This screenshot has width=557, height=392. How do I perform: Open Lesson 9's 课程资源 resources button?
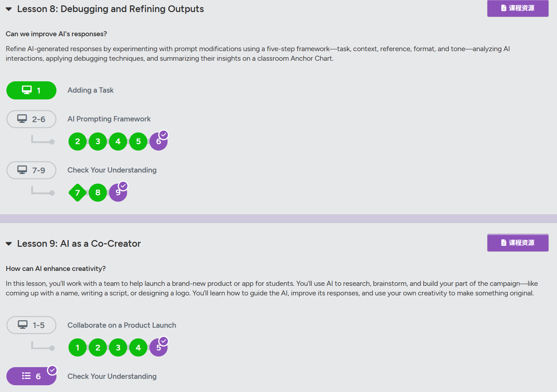click(x=518, y=243)
